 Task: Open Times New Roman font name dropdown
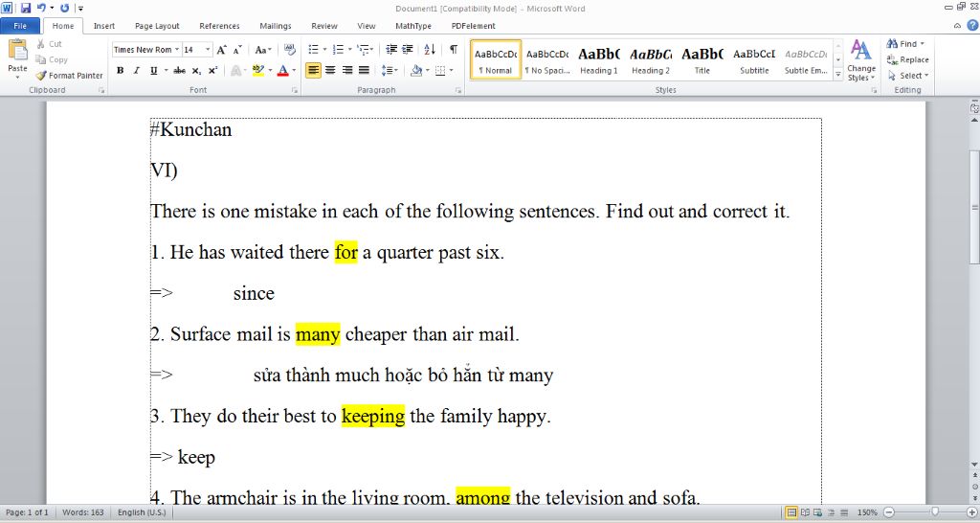click(x=177, y=50)
